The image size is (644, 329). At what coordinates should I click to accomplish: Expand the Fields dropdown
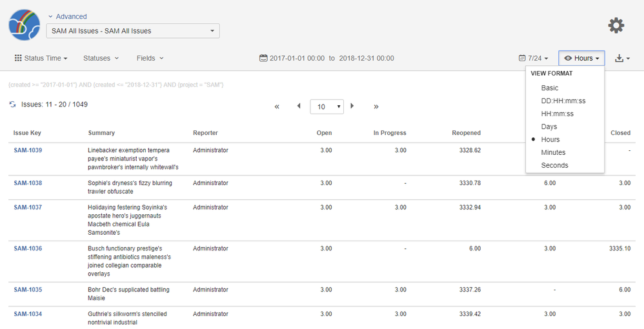pos(150,58)
